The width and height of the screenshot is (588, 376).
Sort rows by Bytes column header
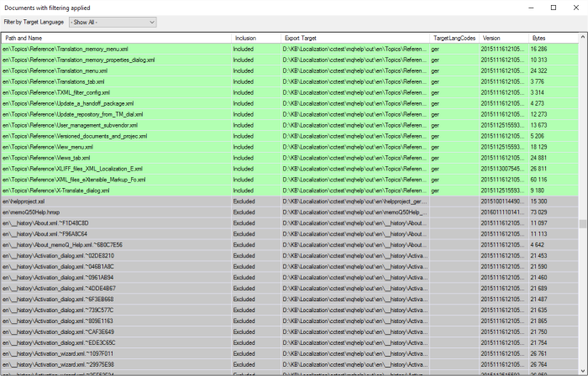coord(550,38)
